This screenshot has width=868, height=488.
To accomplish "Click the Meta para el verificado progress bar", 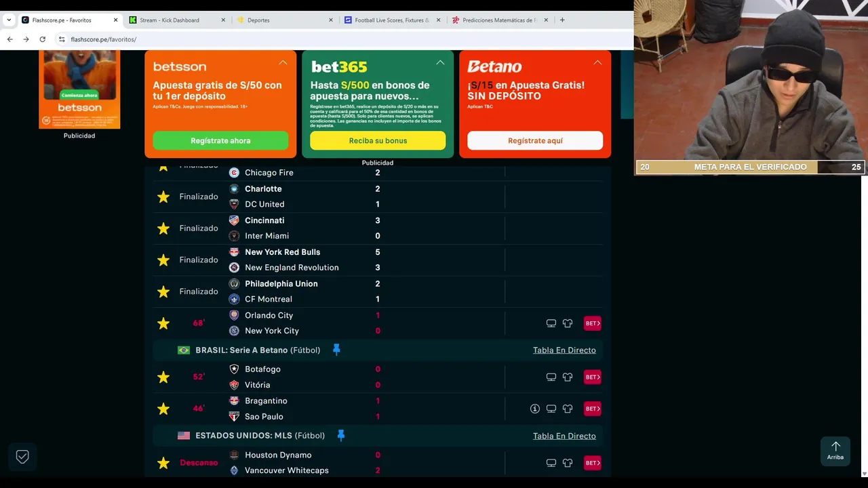I will click(751, 167).
